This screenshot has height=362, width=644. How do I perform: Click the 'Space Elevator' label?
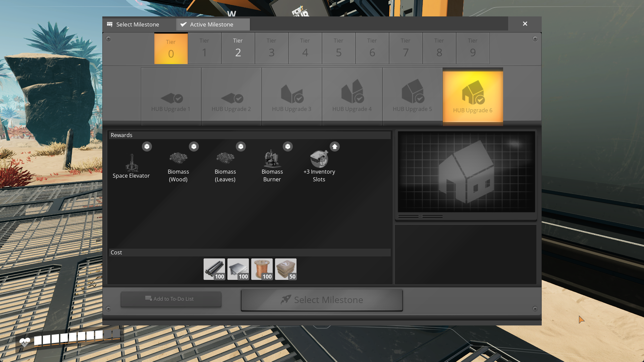131,176
